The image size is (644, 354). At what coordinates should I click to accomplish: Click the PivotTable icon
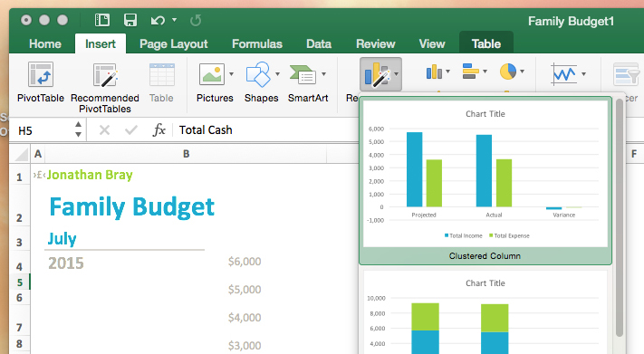(41, 75)
